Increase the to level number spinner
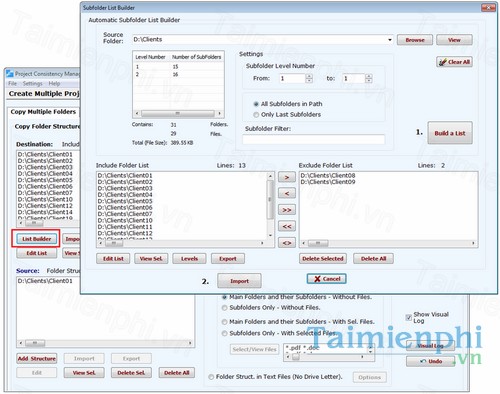 point(369,76)
